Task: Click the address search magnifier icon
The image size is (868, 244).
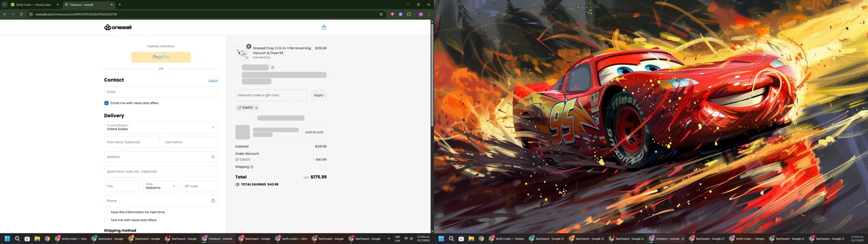Action: pyautogui.click(x=213, y=157)
